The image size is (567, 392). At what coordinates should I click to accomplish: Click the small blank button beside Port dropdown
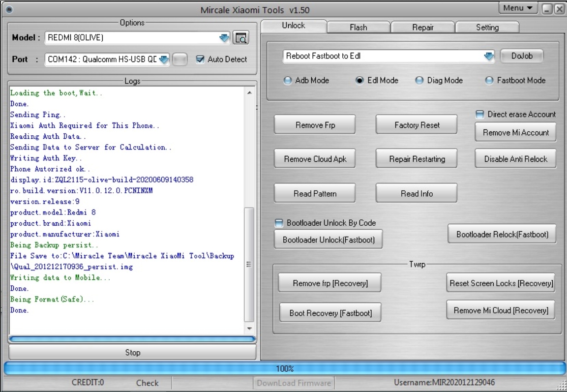179,60
